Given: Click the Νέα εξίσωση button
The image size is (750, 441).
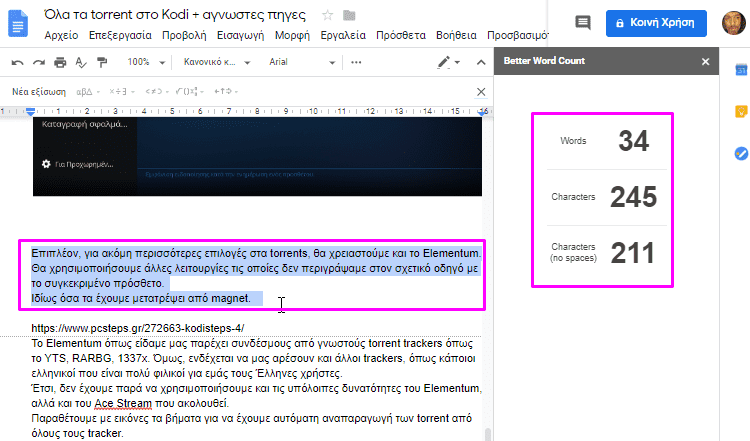Looking at the screenshot, I should point(39,91).
